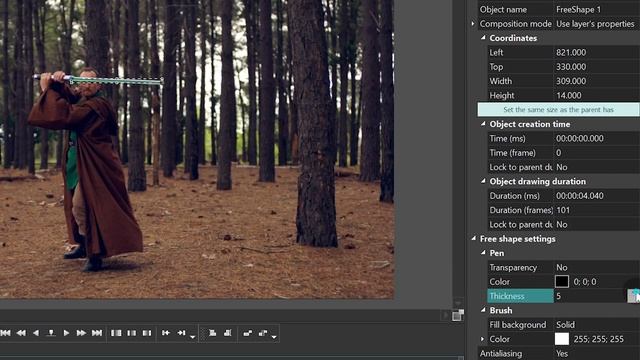
Task: Open Composition mode 'Use layer's properties' value
Action: 596,24
